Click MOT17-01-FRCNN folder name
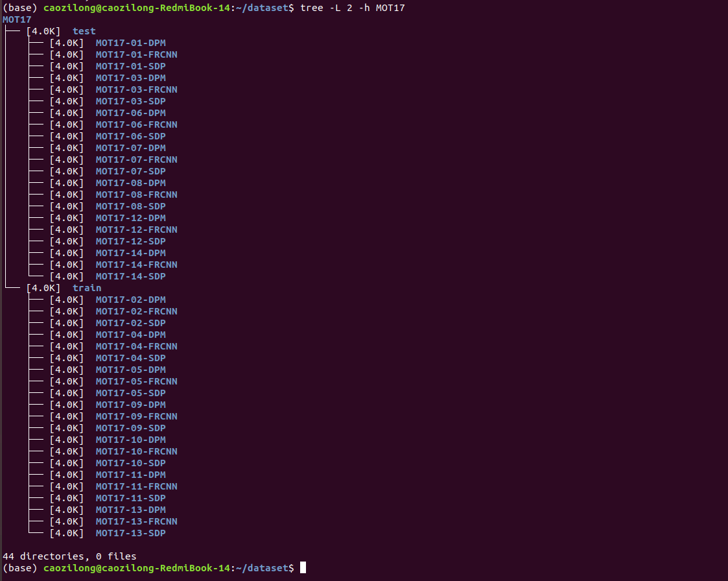728x581 pixels. [137, 54]
